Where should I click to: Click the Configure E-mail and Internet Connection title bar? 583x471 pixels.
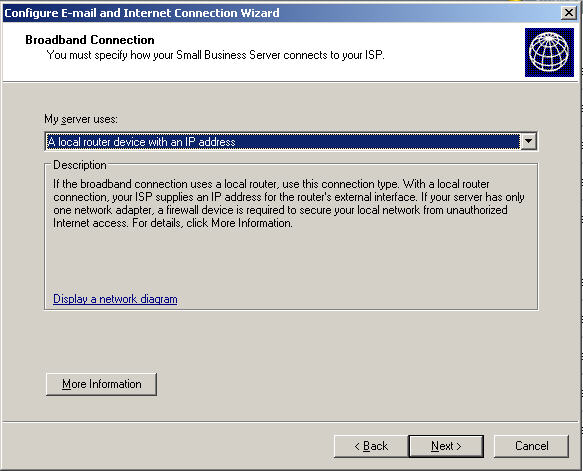click(x=141, y=13)
